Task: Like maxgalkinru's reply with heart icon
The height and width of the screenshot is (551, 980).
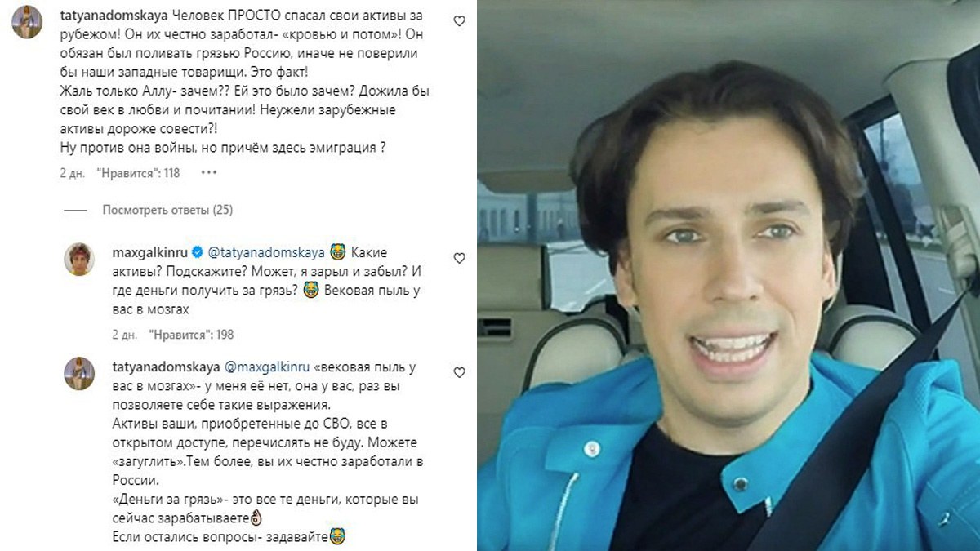Action: click(x=459, y=258)
